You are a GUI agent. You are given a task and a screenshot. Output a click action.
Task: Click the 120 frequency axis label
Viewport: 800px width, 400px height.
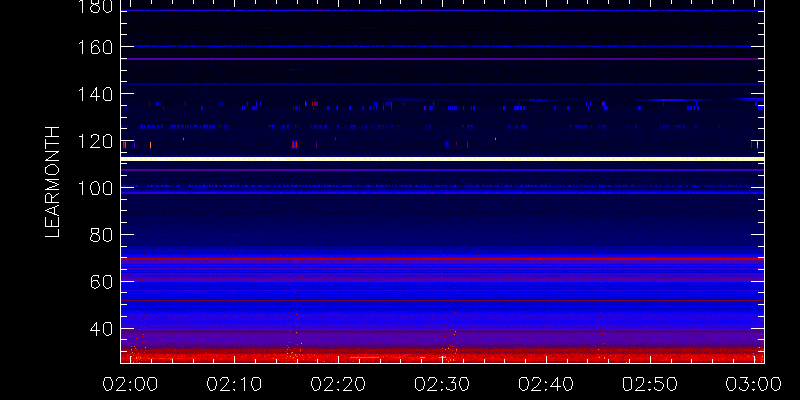click(95, 141)
